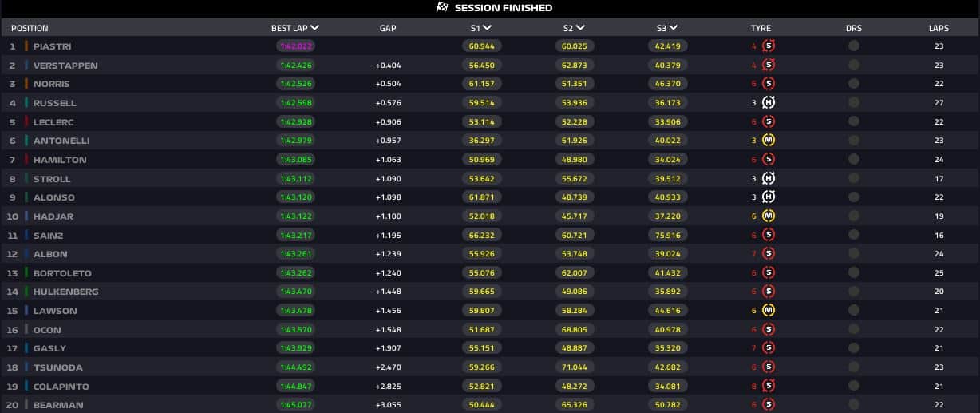Image resolution: width=980 pixels, height=413 pixels.
Task: Click Bearman's soft tyre icon
Action: (x=769, y=404)
